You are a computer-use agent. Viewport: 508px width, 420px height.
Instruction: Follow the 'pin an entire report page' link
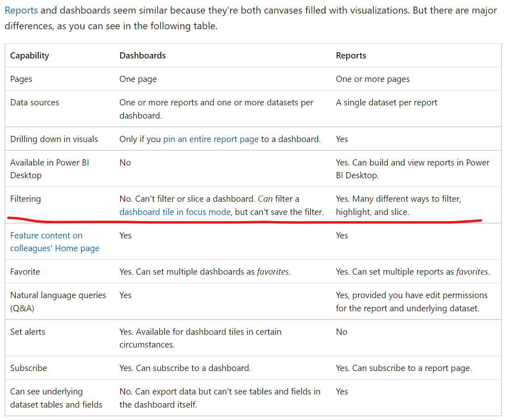(211, 139)
